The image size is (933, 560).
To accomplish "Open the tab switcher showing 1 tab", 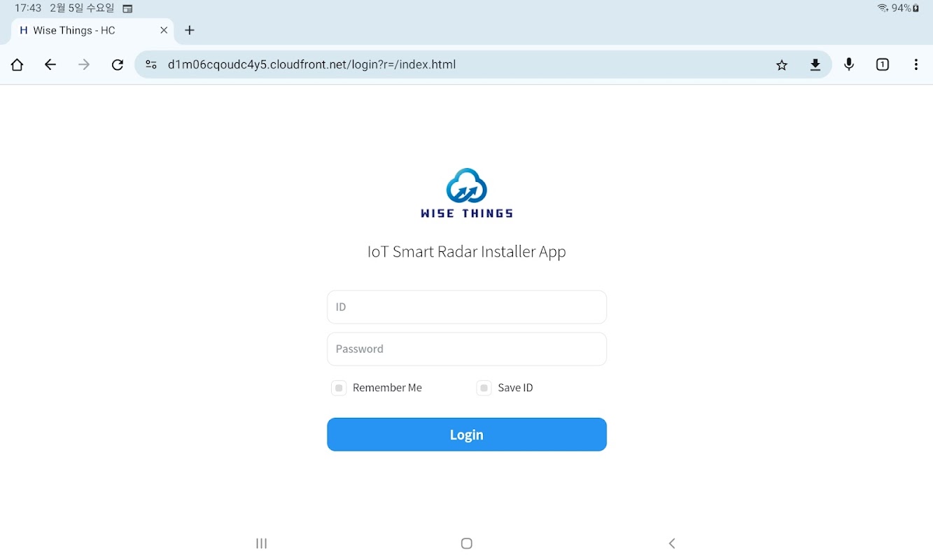I will [883, 65].
